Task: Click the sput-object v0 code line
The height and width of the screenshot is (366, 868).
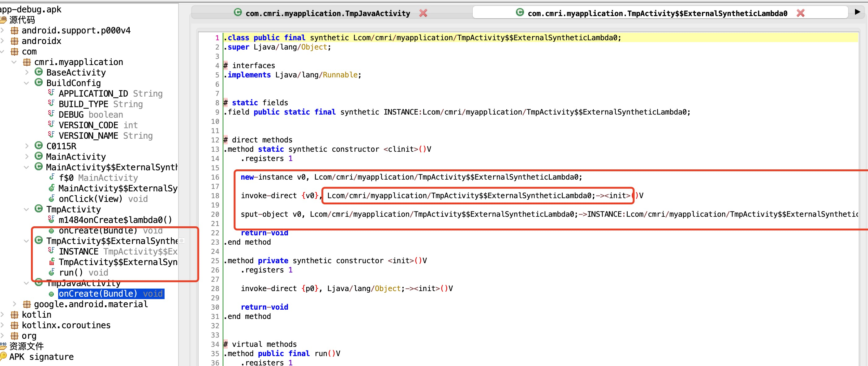Action: [549, 214]
